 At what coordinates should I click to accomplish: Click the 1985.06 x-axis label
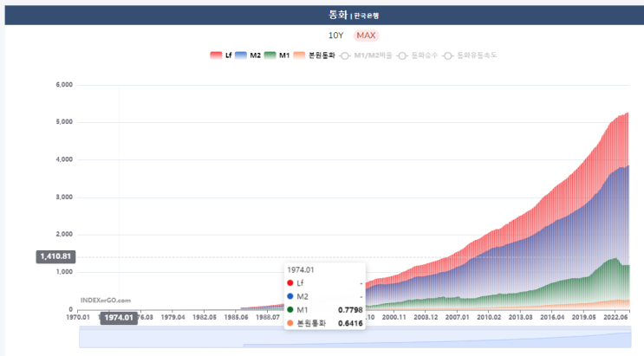pos(236,317)
